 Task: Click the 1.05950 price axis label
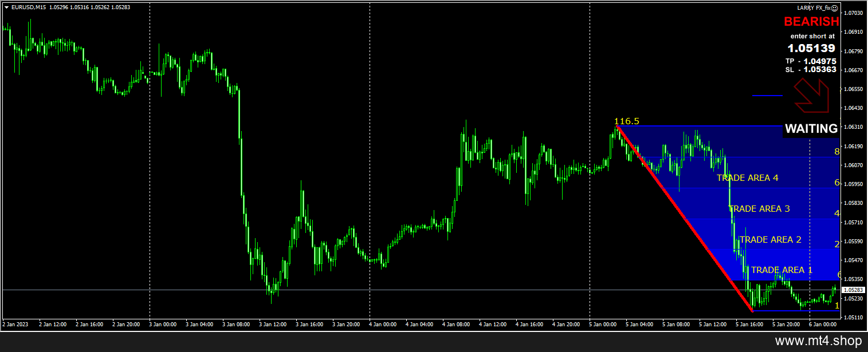[854, 184]
